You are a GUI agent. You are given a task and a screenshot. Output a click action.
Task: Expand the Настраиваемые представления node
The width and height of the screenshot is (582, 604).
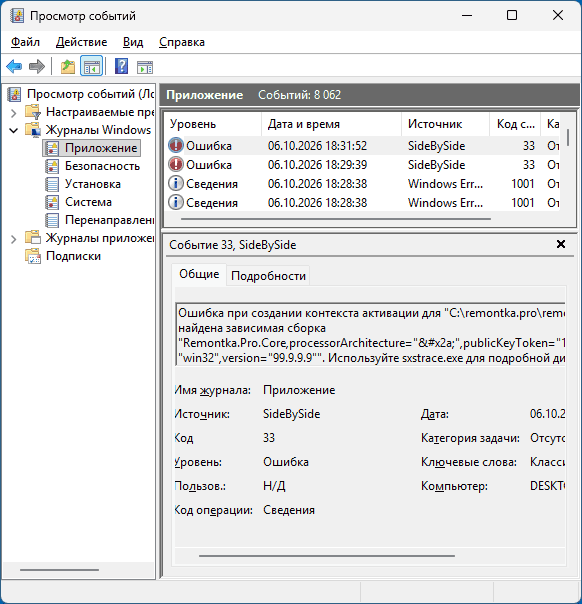coord(13,113)
